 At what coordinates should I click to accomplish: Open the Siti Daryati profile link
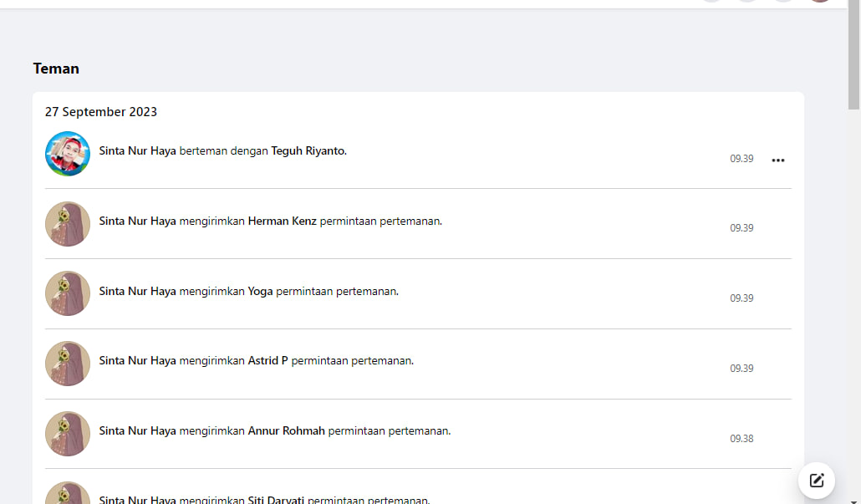coord(276,500)
